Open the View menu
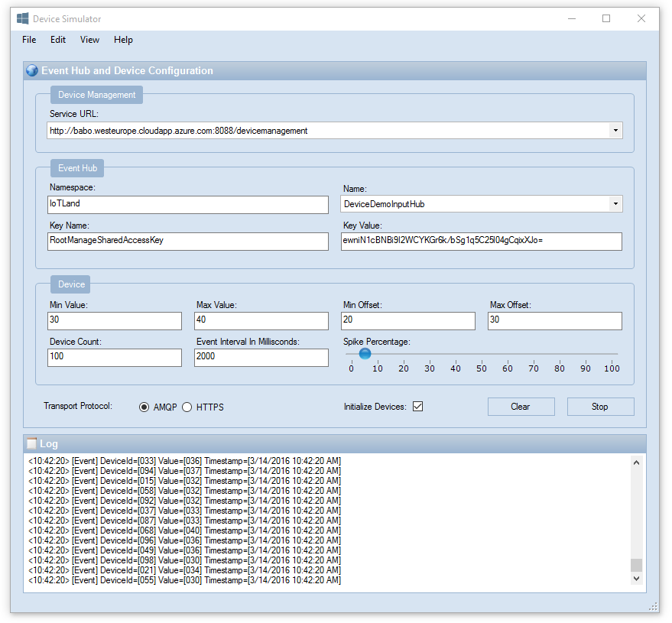This screenshot has height=623, width=672. (x=89, y=40)
